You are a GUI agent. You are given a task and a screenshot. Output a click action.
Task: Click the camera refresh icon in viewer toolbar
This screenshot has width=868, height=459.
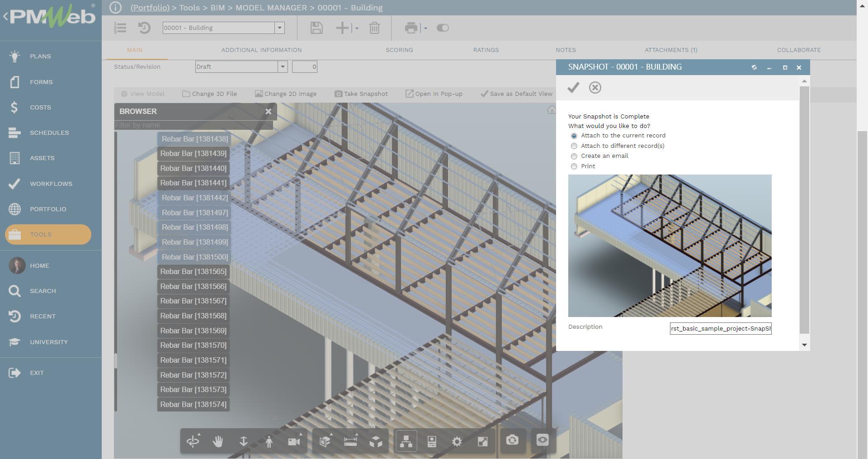click(512, 440)
